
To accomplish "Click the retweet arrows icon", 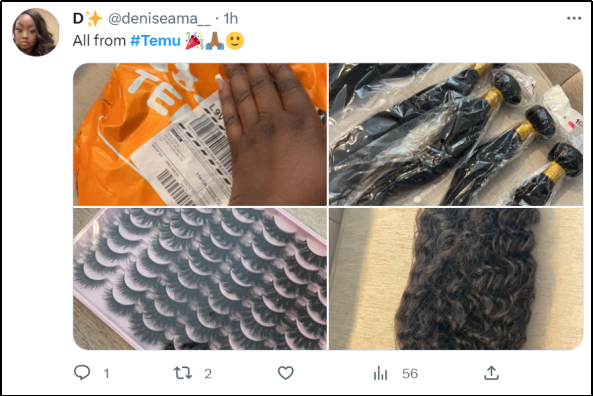I will coord(183,373).
